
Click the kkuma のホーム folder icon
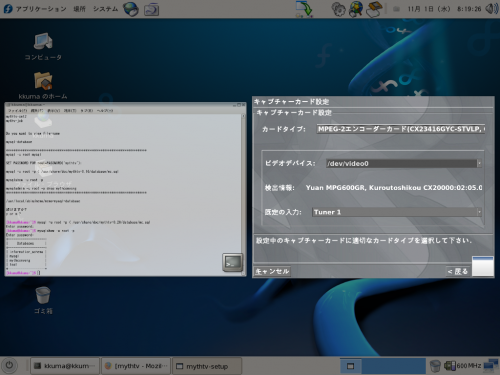43,86
